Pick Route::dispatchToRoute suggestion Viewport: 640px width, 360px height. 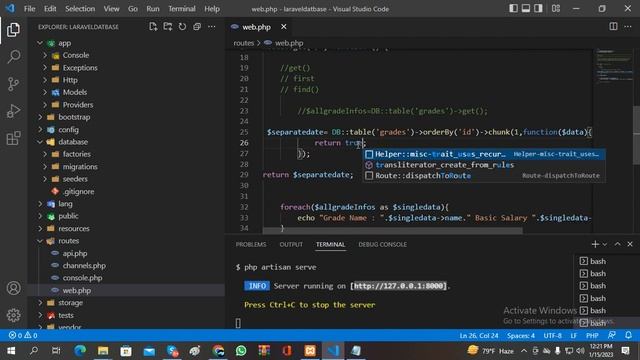point(484,176)
